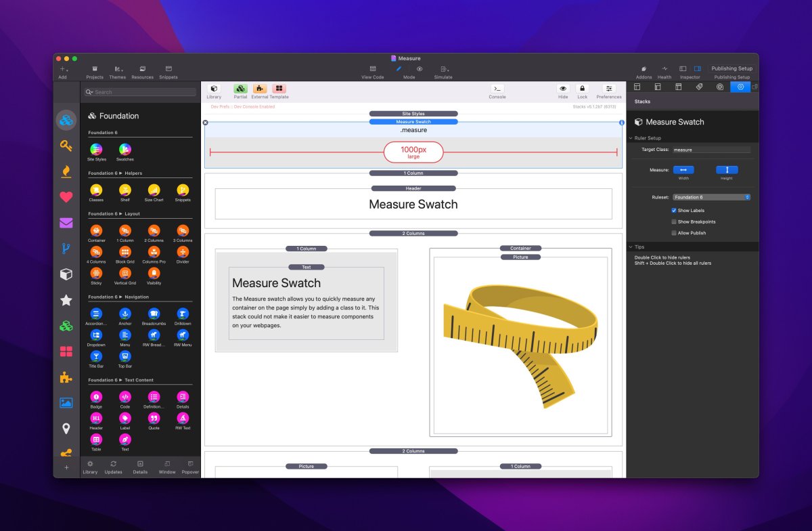Image resolution: width=812 pixels, height=531 pixels.
Task: Choose the Columns Pro stack icon
Action: [154, 252]
